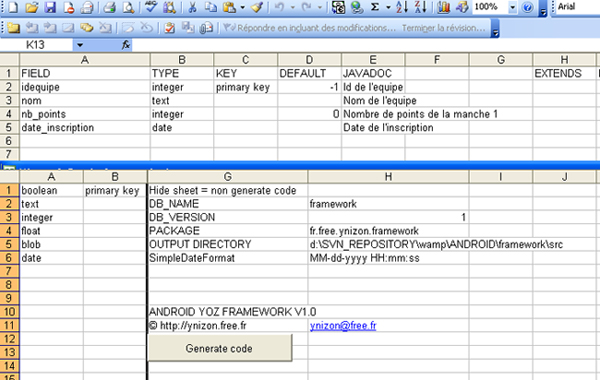The image size is (600, 380).
Task: Activate the Format Painter brush
Action: [257, 7]
